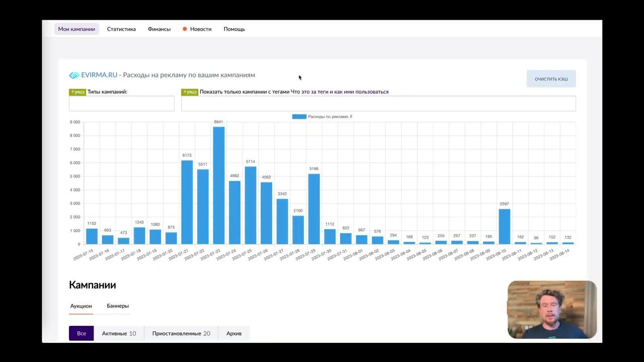Click the orange dot next to Новости
644x362 pixels.
coord(185,29)
